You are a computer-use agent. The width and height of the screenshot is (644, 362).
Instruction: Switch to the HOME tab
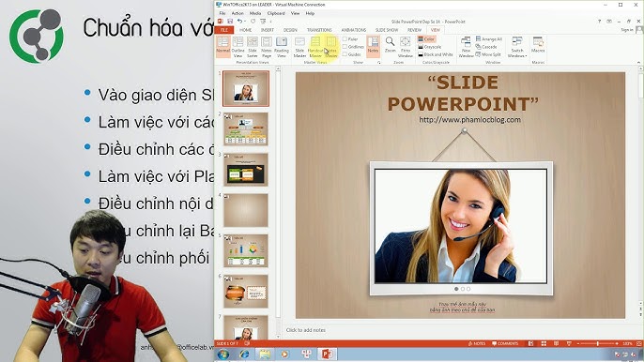pos(246,30)
